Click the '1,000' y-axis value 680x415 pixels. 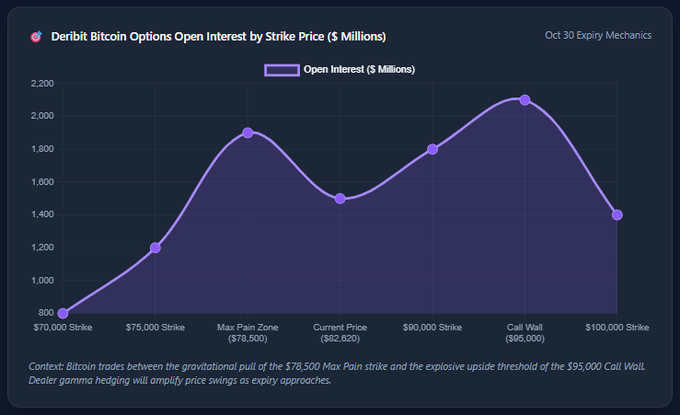pyautogui.click(x=42, y=280)
